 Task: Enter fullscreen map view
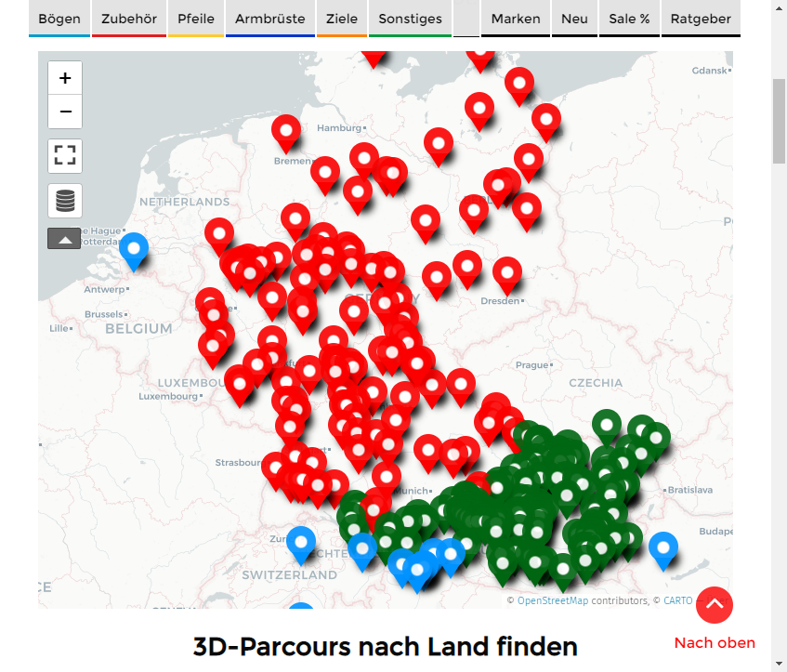tap(65, 156)
